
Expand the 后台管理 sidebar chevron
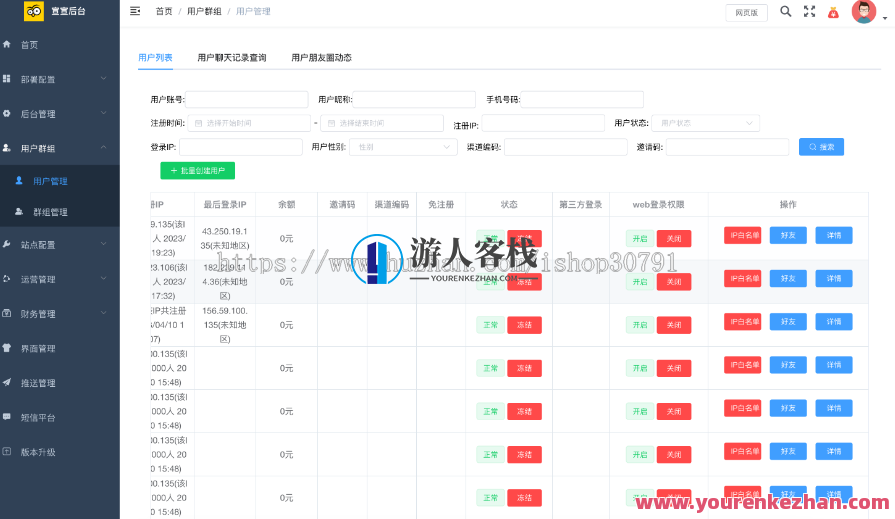click(x=103, y=113)
